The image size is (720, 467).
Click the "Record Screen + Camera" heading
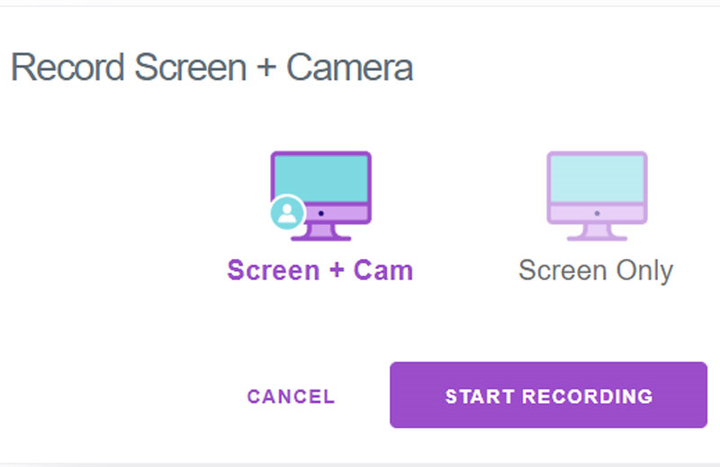pyautogui.click(x=211, y=68)
